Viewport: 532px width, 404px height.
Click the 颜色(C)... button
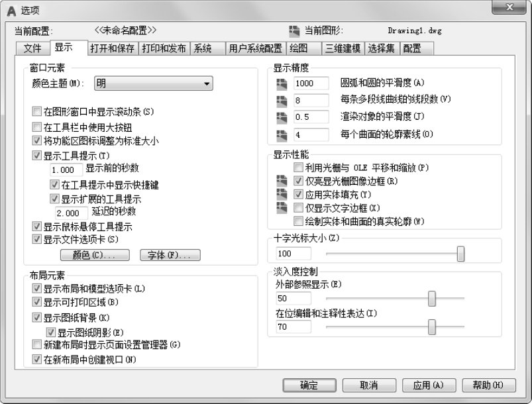click(x=95, y=255)
